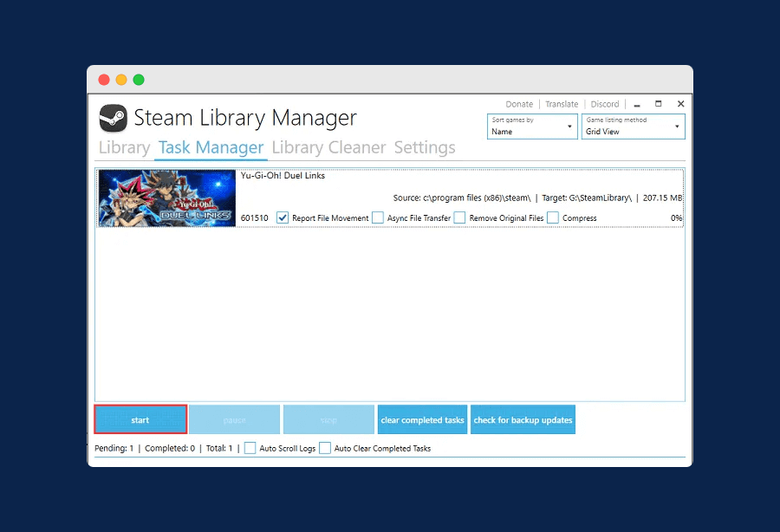Viewport: 780px width, 532px height.
Task: Enable Async File Transfer
Action: (x=378, y=217)
